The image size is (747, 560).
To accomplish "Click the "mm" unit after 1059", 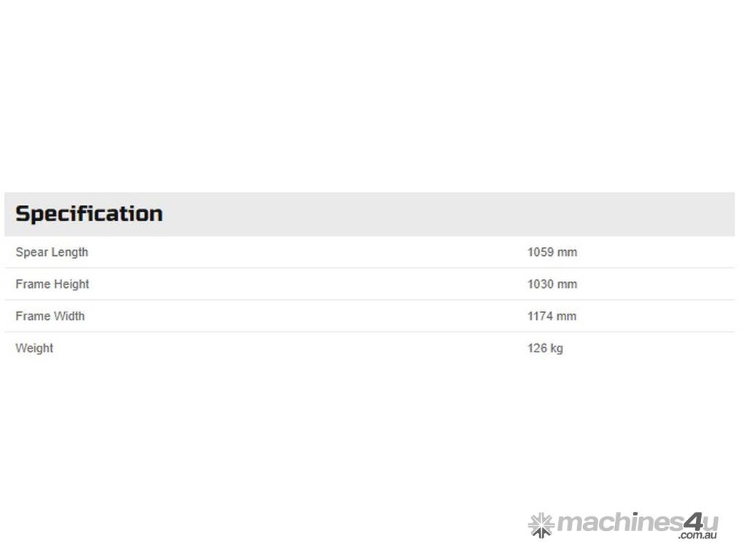I will (568, 252).
